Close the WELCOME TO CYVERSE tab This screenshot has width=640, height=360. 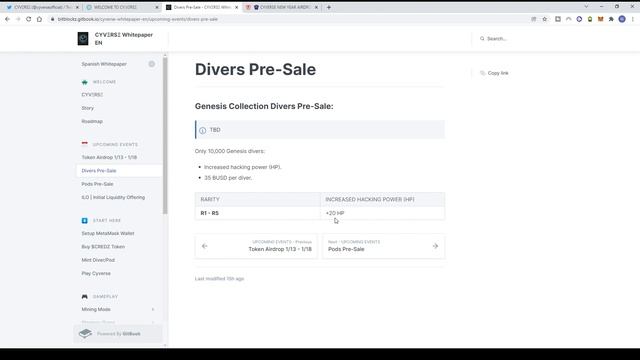tap(157, 7)
